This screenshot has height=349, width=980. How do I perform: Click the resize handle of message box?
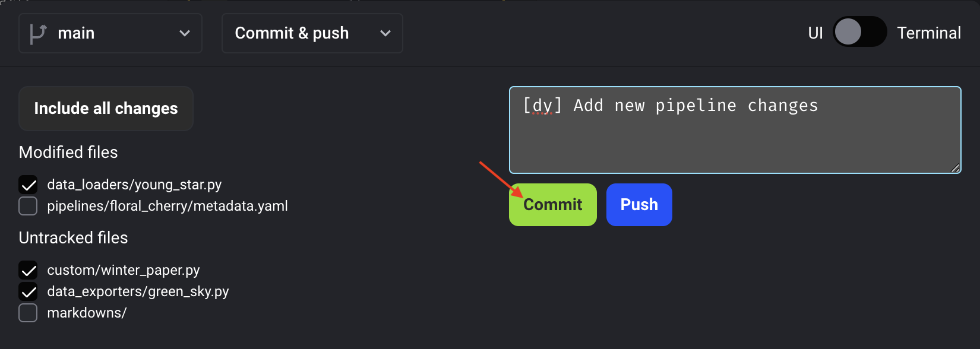955,168
